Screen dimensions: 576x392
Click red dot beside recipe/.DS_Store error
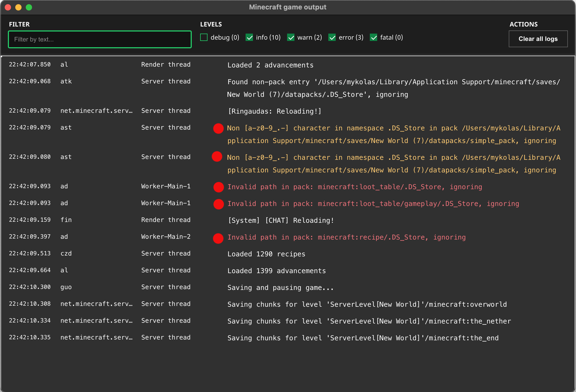(x=218, y=238)
